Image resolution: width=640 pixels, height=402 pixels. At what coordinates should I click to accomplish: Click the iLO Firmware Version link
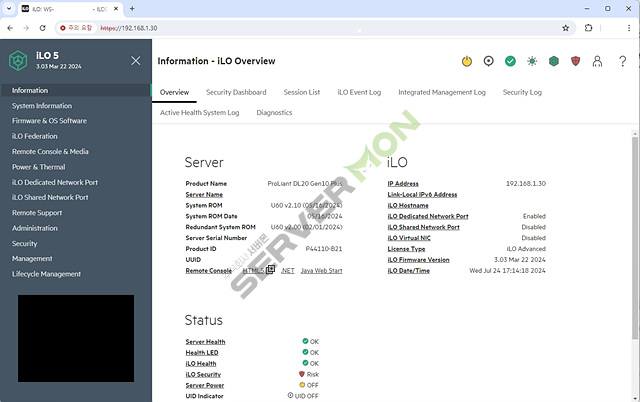418,260
